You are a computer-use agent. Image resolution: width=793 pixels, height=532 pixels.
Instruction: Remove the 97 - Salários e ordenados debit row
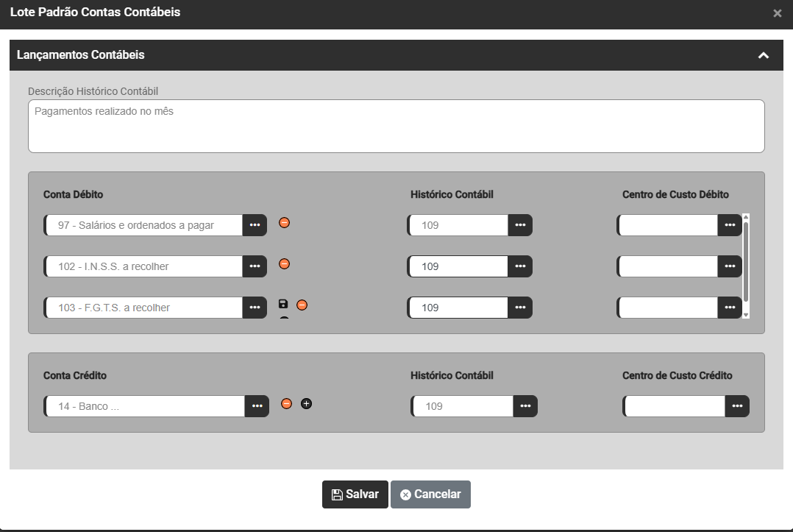284,222
